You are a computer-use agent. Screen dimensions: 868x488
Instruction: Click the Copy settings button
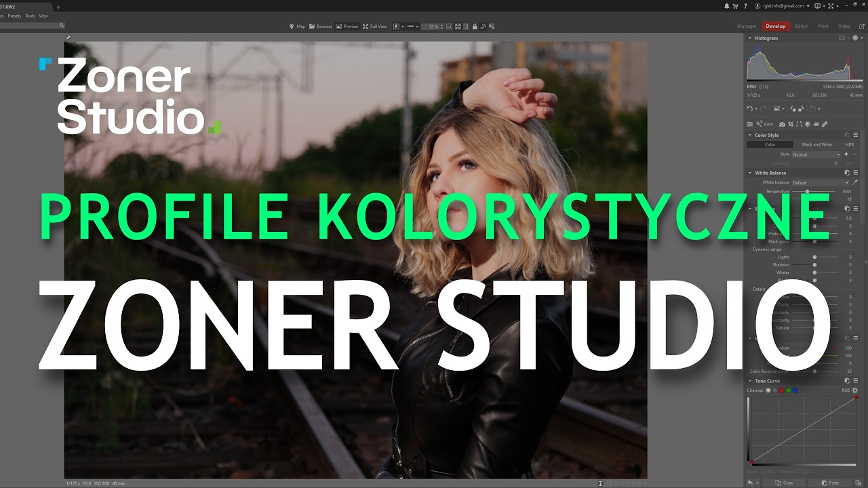[784, 483]
